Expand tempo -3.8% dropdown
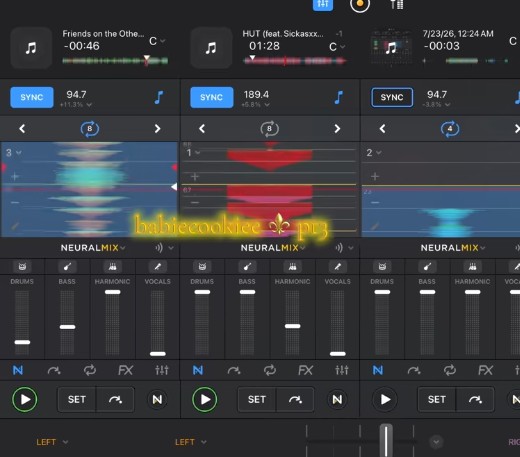The height and width of the screenshot is (457, 520). click(x=436, y=105)
